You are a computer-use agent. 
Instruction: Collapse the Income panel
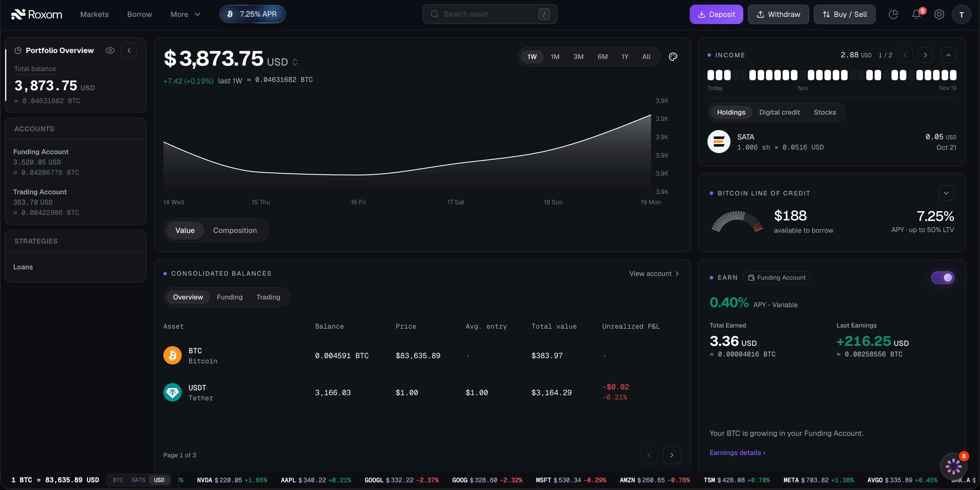948,55
